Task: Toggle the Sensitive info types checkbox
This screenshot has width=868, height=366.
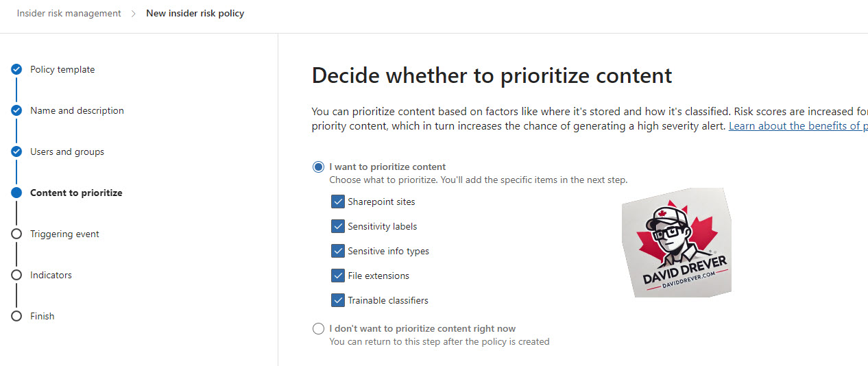Action: coord(337,251)
